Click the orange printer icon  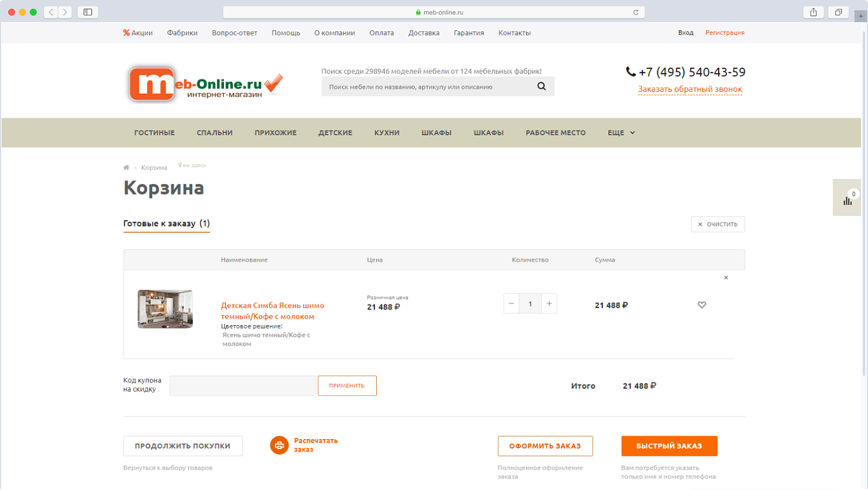(x=279, y=445)
